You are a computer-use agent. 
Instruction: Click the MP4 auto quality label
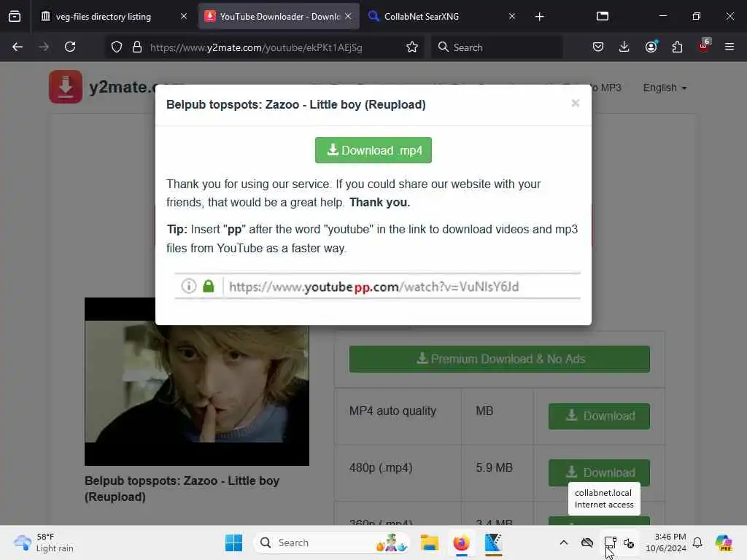pos(392,411)
